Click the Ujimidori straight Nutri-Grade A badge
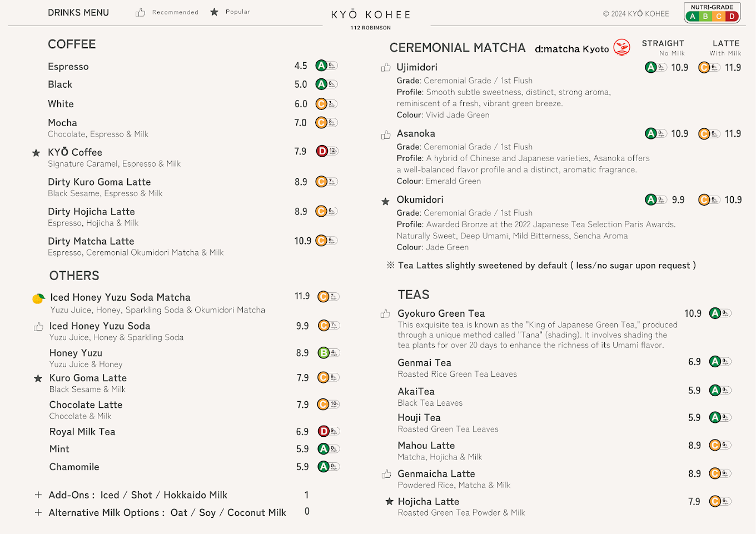The image size is (756, 534). point(656,67)
